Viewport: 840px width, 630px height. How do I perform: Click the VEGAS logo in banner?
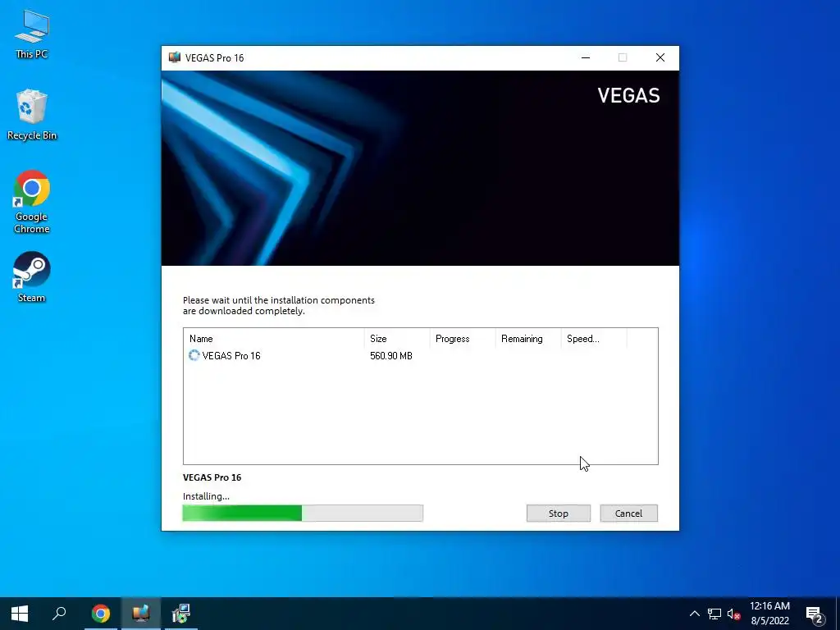(628, 96)
